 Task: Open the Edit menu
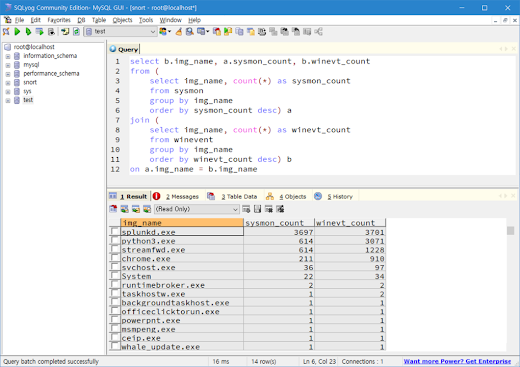click(36, 20)
